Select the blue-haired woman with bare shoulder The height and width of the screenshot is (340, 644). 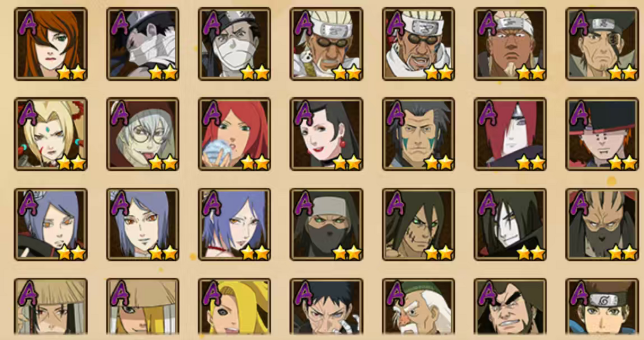coord(234,225)
